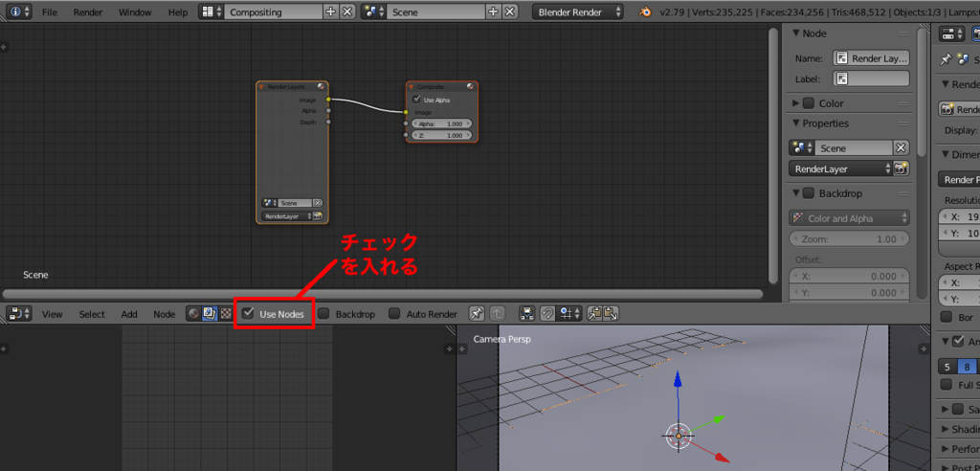Click the Image output socket of Render Layers

click(x=328, y=100)
